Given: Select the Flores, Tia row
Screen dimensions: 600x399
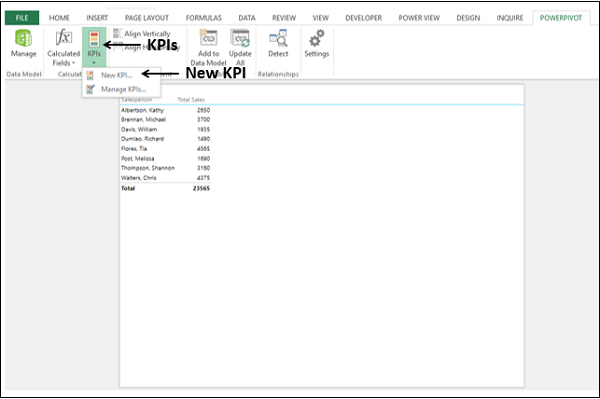Looking at the screenshot, I should [x=165, y=148].
